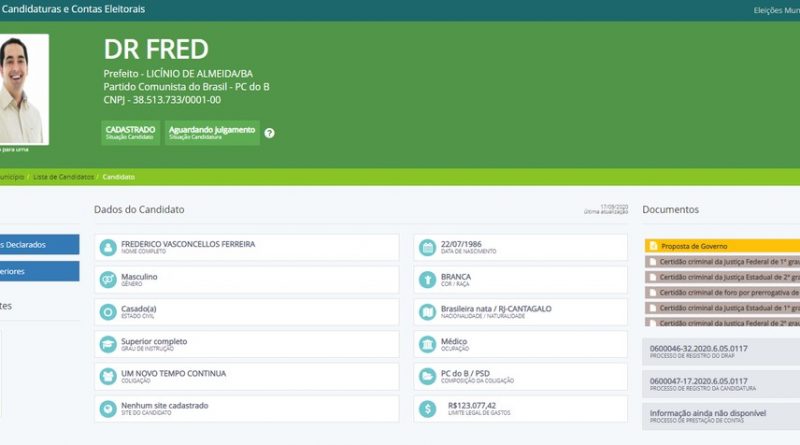Open candidacy process 0600047-17.2020.6.05.0117

tap(720, 383)
